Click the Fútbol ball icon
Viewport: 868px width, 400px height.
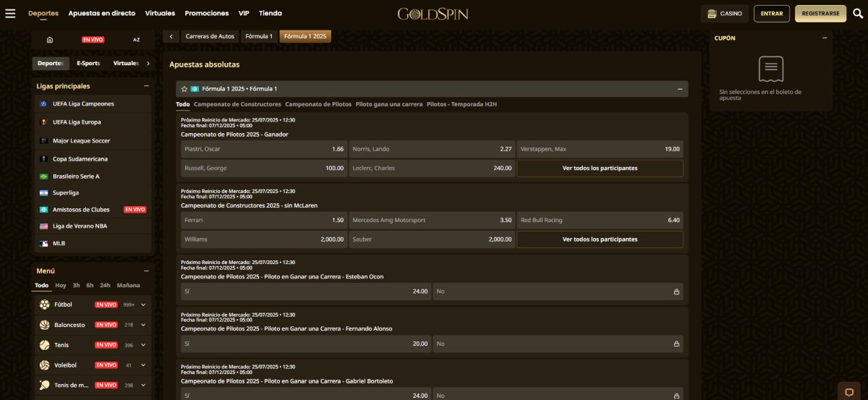point(45,305)
